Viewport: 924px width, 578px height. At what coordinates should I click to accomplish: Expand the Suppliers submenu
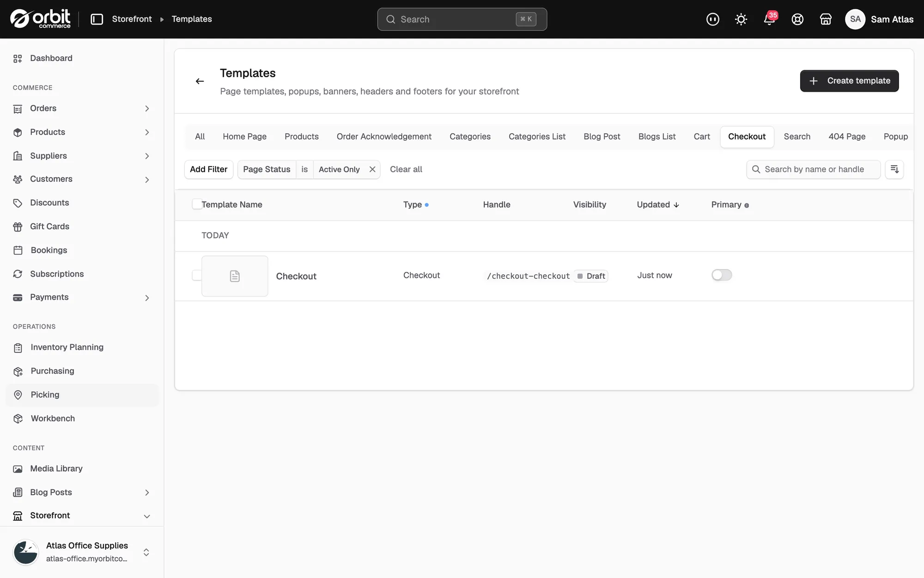(147, 156)
